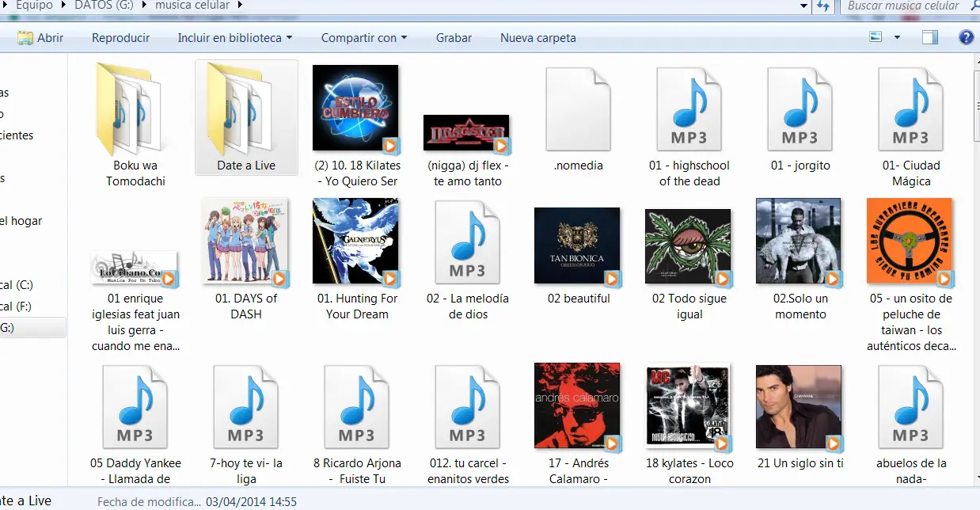Expand the view options dropdown arrow

[x=897, y=37]
